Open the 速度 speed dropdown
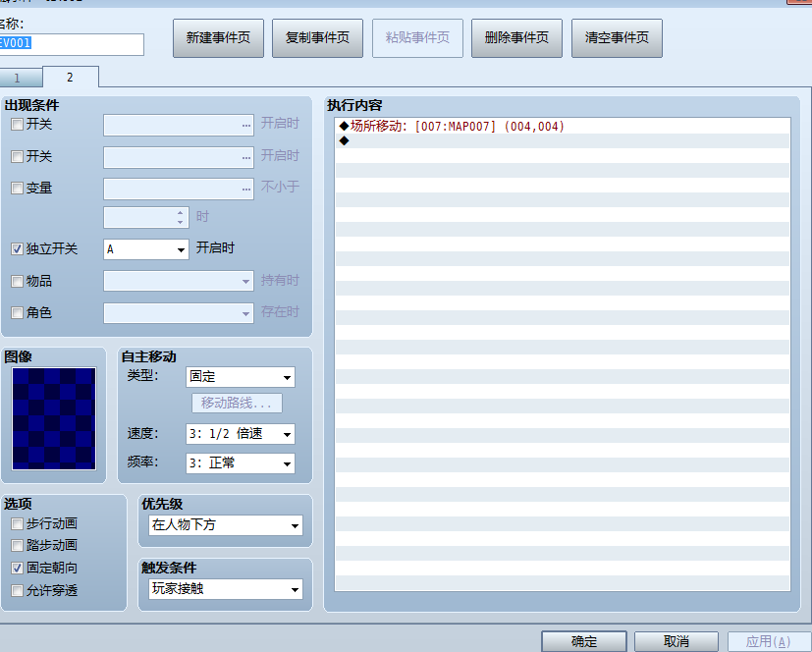The width and height of the screenshot is (812, 652). [x=240, y=434]
